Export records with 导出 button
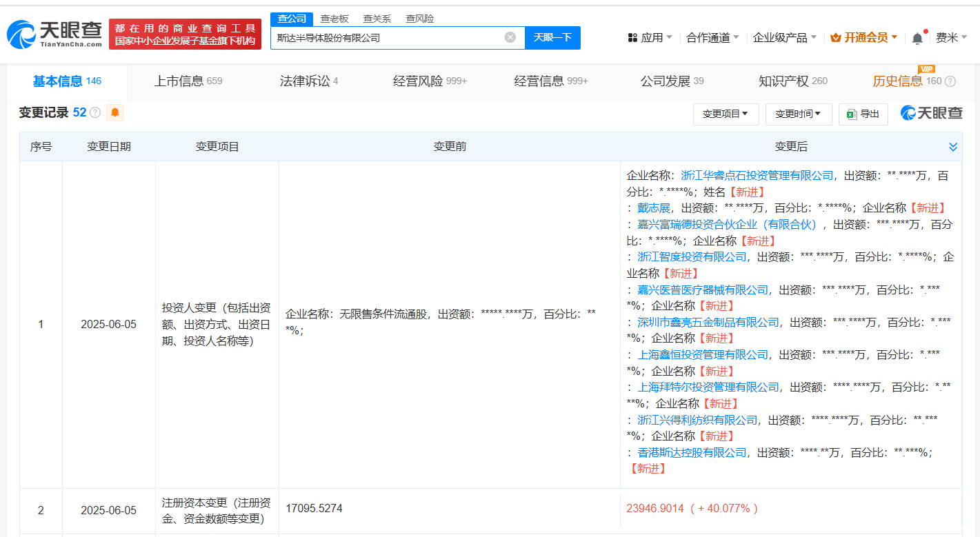Image resolution: width=980 pixels, height=537 pixels. [863, 114]
